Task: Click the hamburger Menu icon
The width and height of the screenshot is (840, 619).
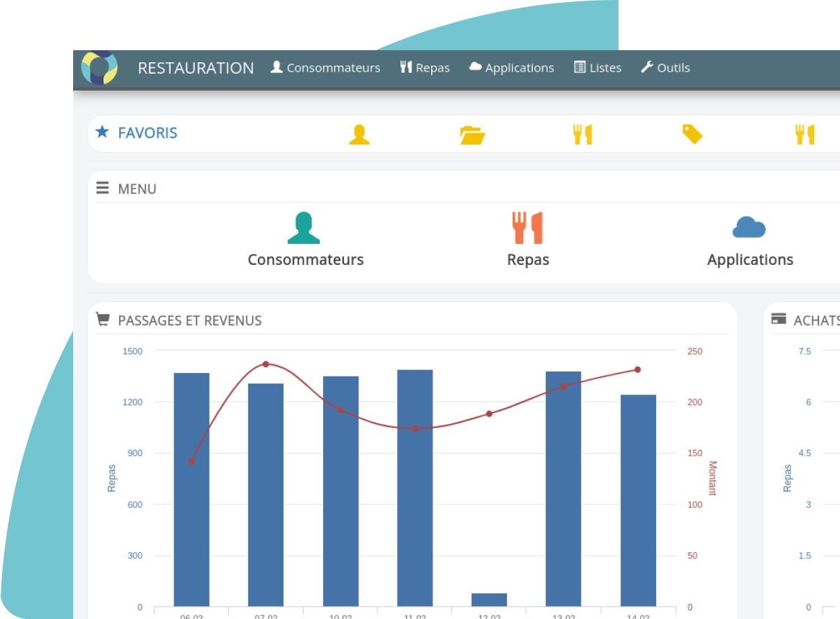Action: coord(102,188)
